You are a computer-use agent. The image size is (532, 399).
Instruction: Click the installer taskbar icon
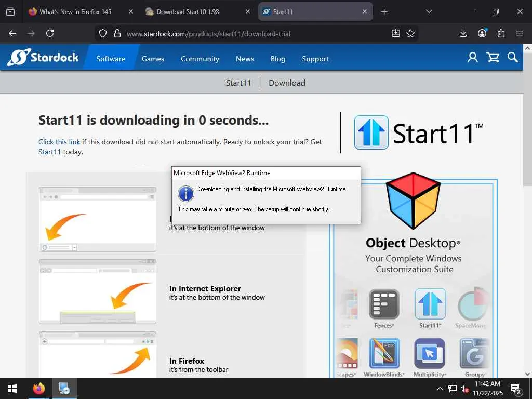[x=64, y=389]
